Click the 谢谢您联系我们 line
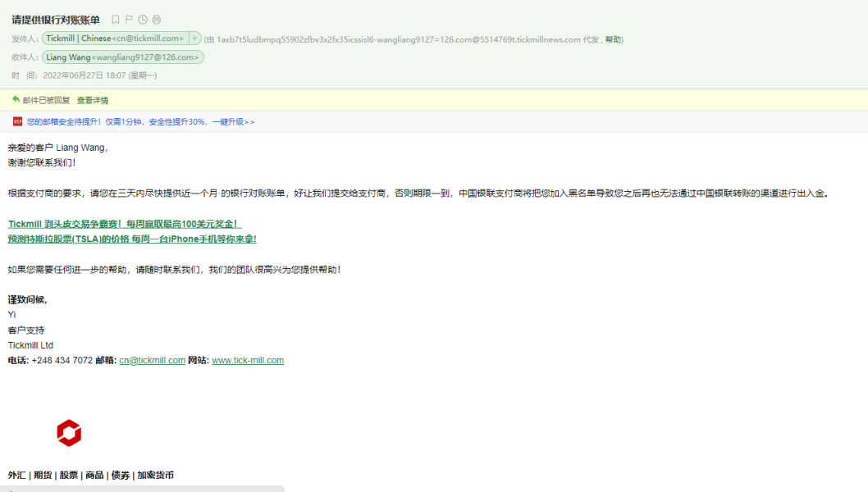Viewport: 868px width, 492px height. click(x=42, y=162)
